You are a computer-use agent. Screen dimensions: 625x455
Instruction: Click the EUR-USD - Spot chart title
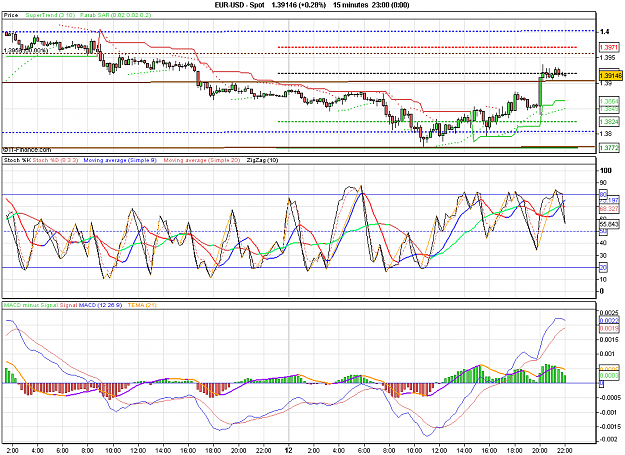pos(239,5)
